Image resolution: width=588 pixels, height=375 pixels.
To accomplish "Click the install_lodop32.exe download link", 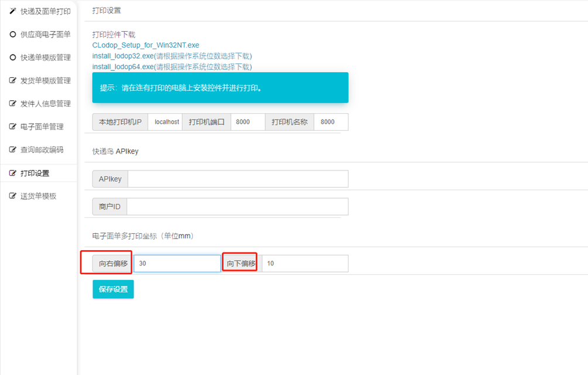I will point(123,56).
